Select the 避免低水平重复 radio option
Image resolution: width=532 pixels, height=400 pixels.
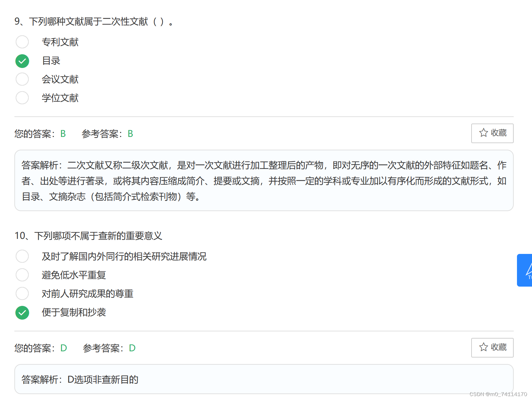22,275
